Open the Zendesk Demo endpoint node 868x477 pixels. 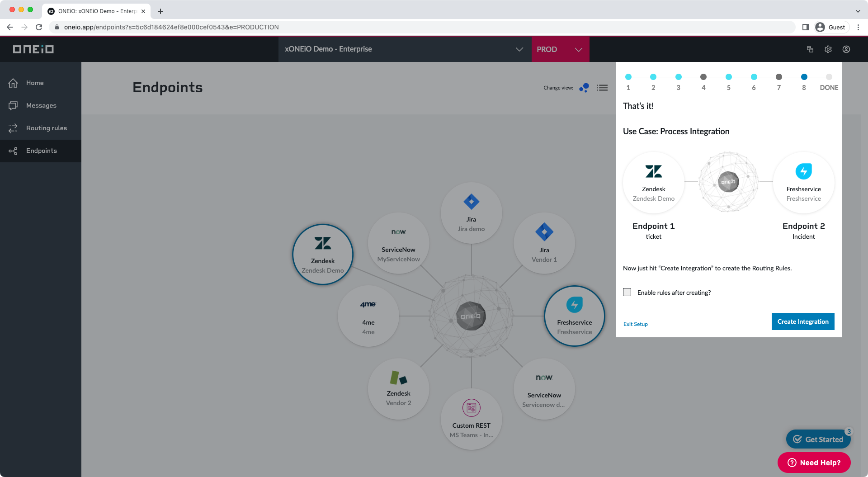[322, 254]
